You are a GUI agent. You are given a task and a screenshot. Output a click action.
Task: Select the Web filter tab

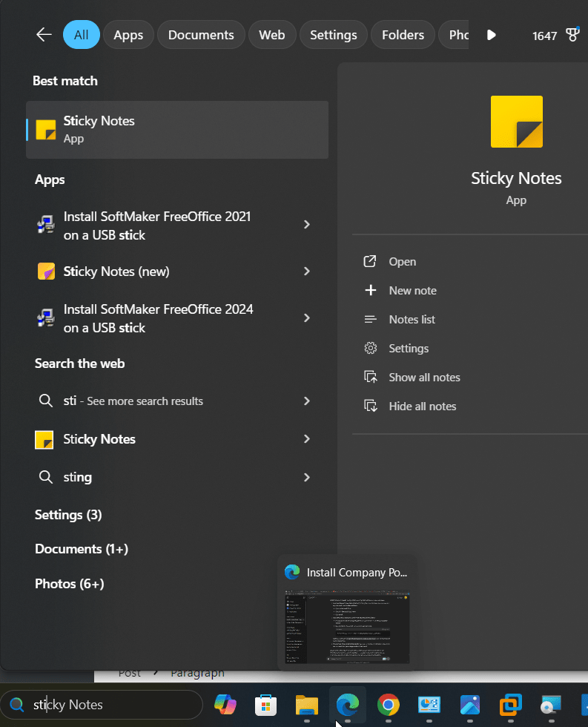pos(272,35)
